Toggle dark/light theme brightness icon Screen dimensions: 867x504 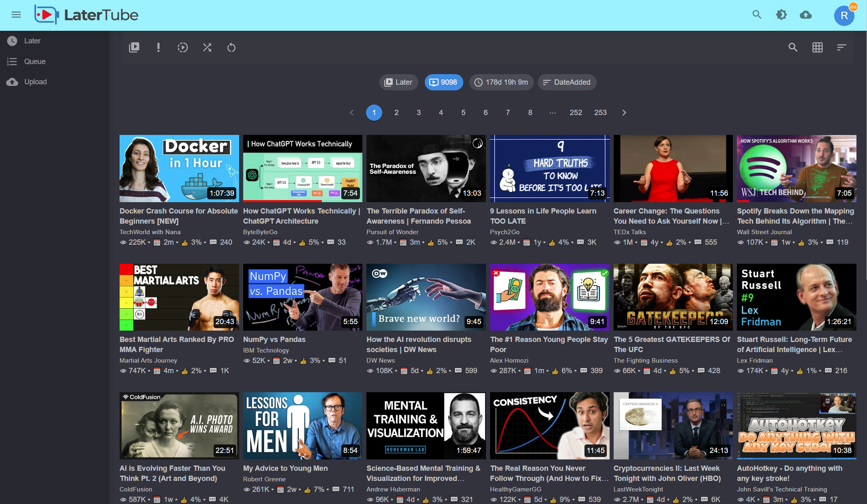click(781, 15)
